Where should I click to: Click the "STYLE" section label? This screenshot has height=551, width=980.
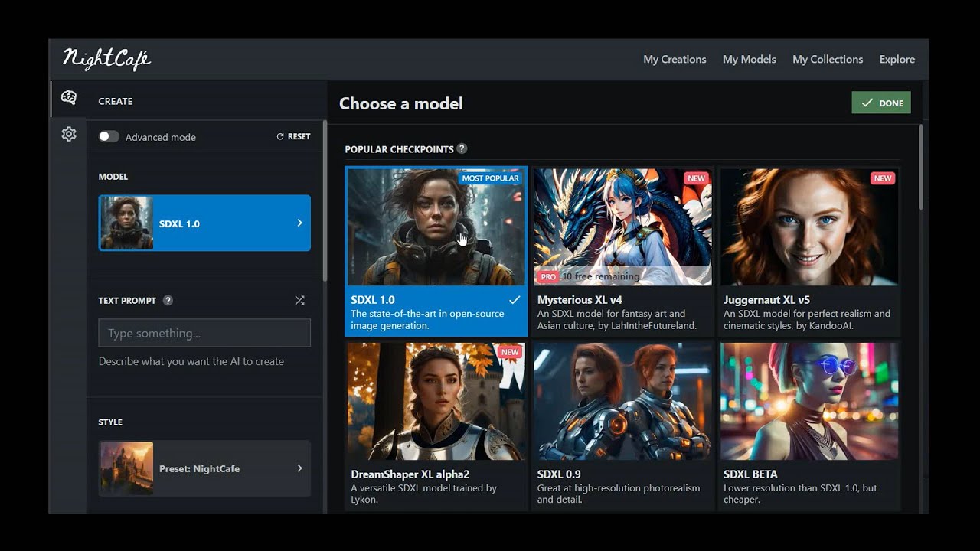point(110,422)
